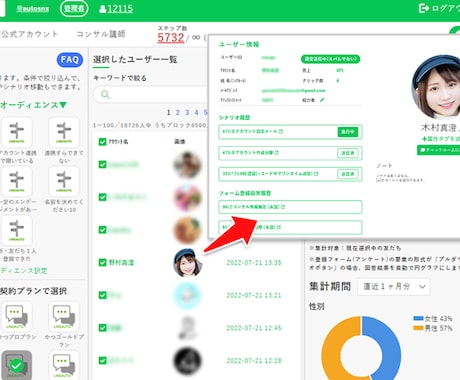Deselect the checked plan icon with green checkmark

(x=16, y=365)
